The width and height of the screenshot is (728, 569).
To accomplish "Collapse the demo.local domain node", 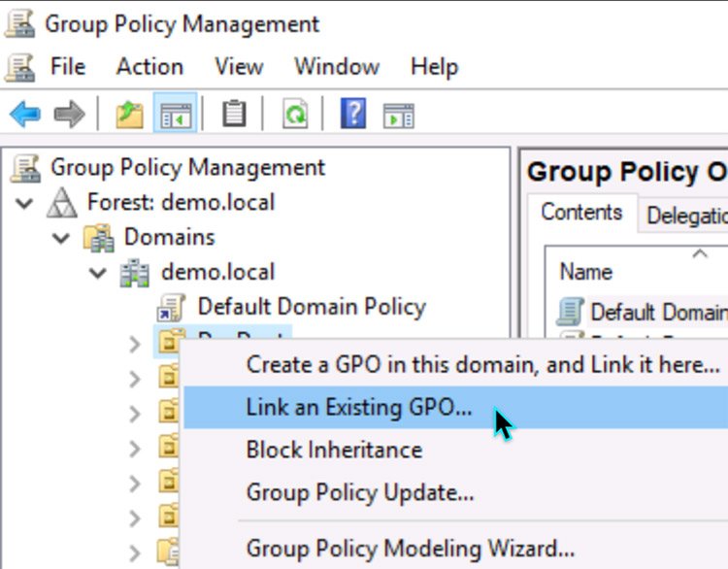I will [x=98, y=273].
